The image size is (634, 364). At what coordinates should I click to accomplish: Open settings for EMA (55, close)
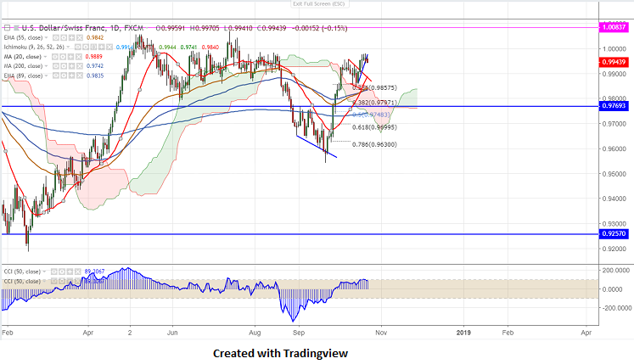tap(64, 37)
